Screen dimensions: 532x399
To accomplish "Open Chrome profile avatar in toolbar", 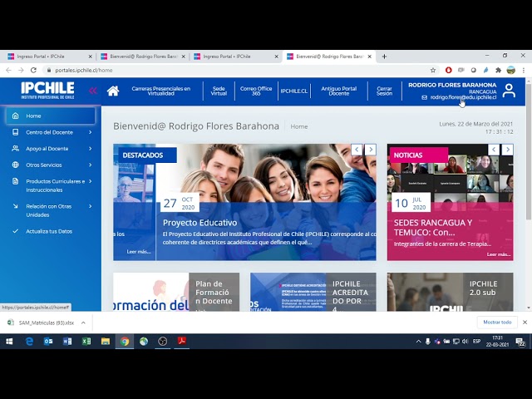I will [511, 70].
